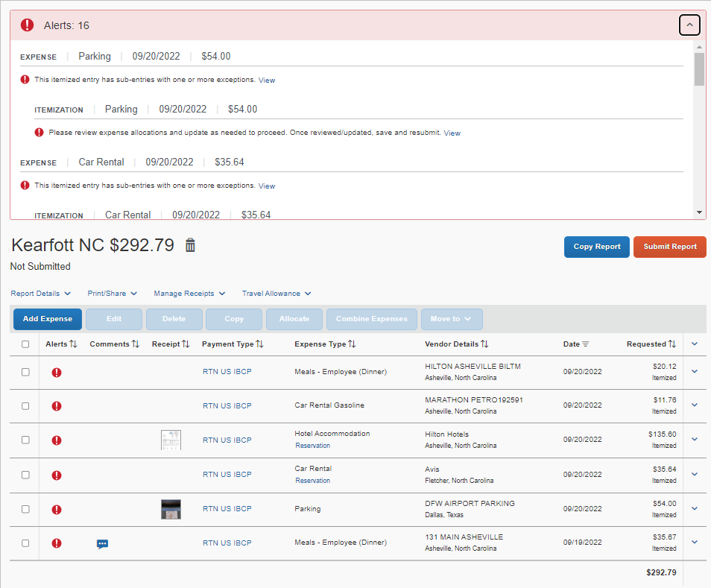Image resolution: width=711 pixels, height=588 pixels.
Task: Click the Alerts column sort arrows
Action: pos(73,344)
